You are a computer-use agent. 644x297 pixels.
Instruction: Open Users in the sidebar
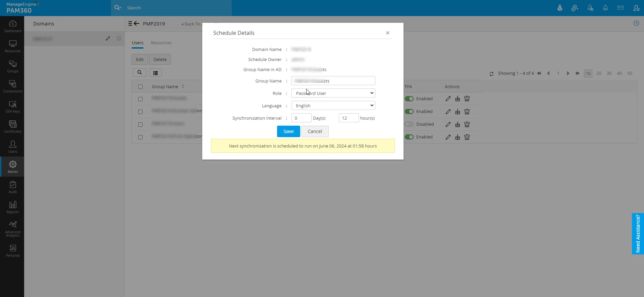pos(12,147)
